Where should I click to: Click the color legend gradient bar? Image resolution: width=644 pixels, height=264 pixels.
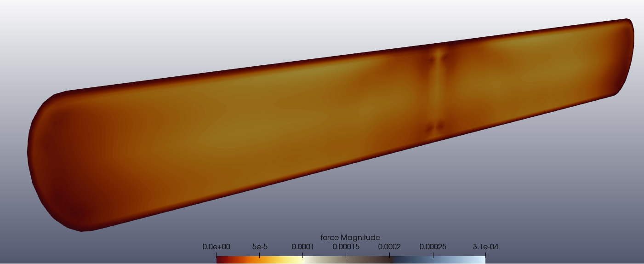[351, 260]
